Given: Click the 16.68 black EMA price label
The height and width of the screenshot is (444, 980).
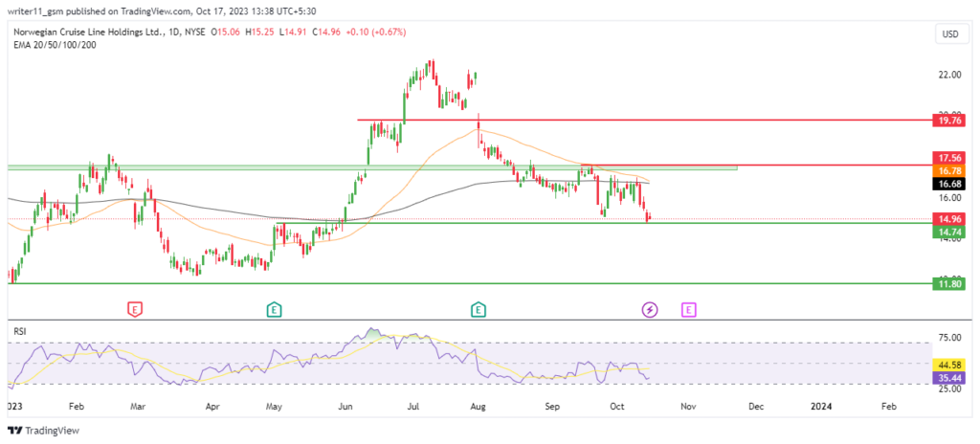Looking at the screenshot, I should point(947,184).
